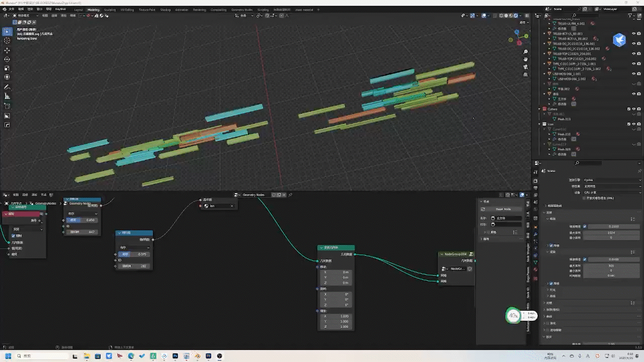Open the Tool properties tab icon
Image resolution: width=644 pixels, height=362 pixels.
point(535,171)
